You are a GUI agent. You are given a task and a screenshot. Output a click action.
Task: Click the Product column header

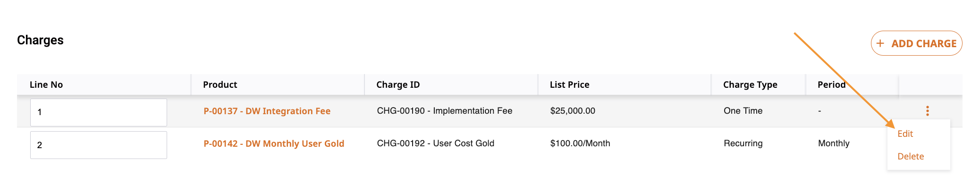click(220, 84)
